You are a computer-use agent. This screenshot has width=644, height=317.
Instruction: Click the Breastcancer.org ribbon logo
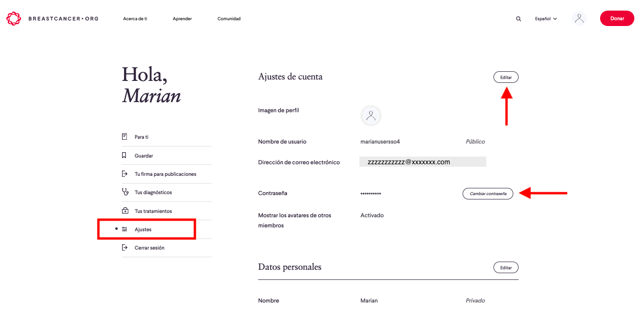click(x=13, y=18)
